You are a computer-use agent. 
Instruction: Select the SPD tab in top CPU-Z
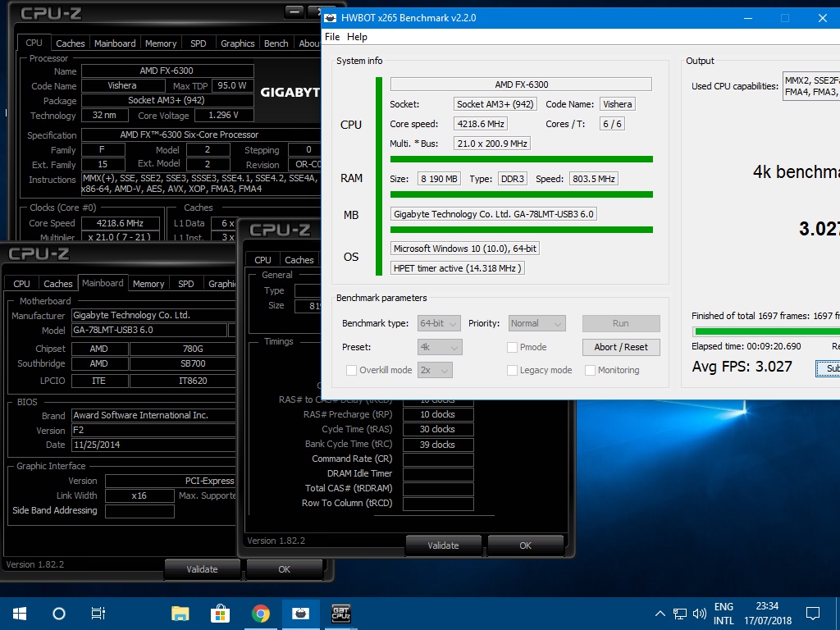click(199, 43)
